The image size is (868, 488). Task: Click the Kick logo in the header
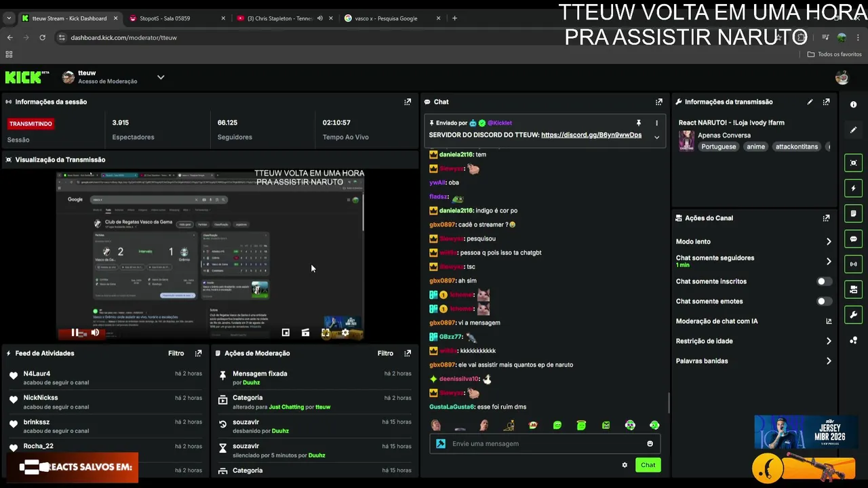pos(26,77)
